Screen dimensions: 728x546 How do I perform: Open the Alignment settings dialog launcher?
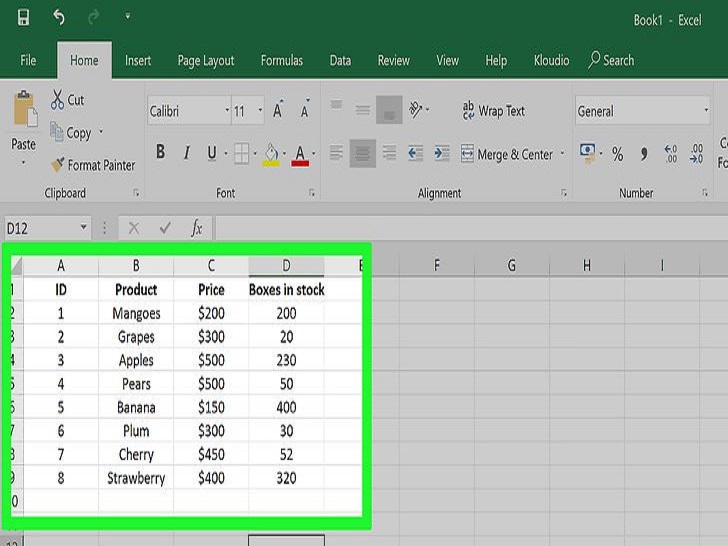tap(564, 193)
